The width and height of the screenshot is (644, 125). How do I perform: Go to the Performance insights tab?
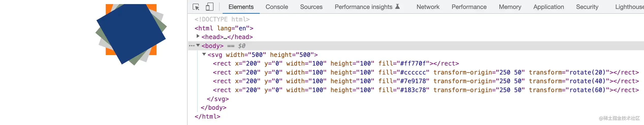point(363,7)
